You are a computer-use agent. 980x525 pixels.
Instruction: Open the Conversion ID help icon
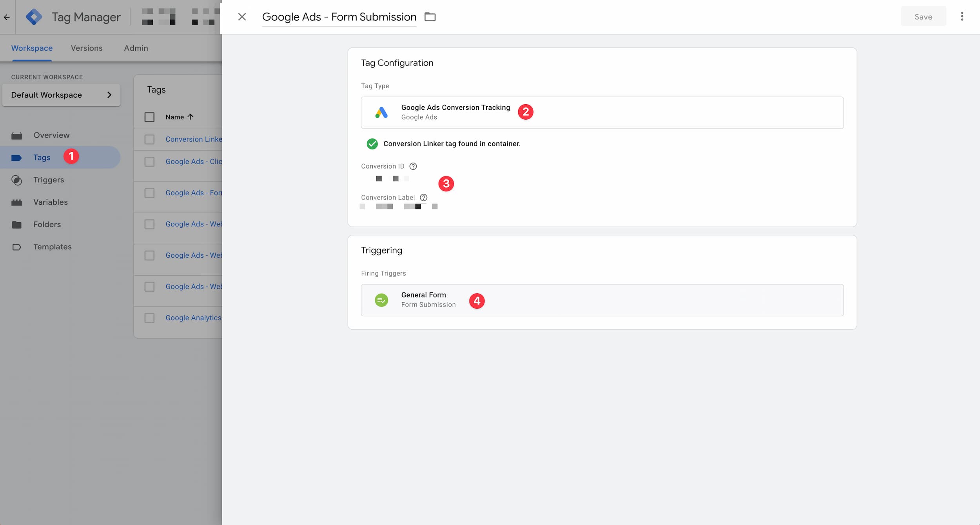[x=413, y=166]
